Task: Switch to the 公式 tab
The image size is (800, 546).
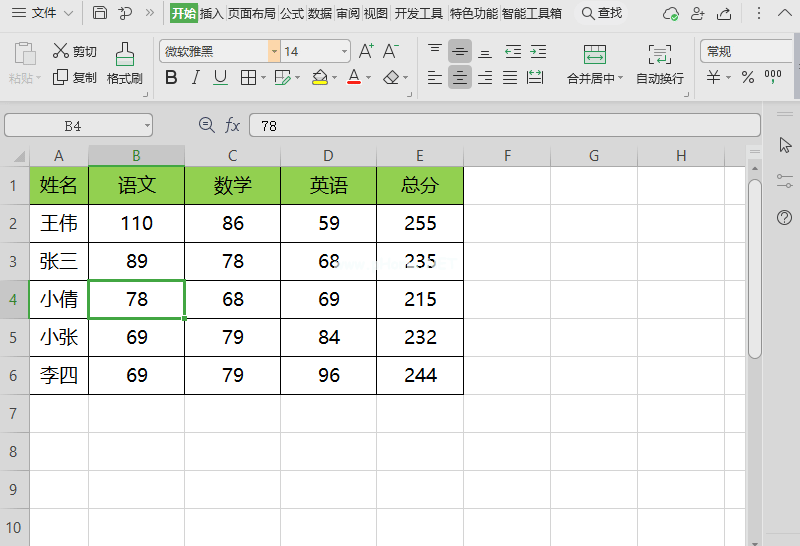Action: 292,13
